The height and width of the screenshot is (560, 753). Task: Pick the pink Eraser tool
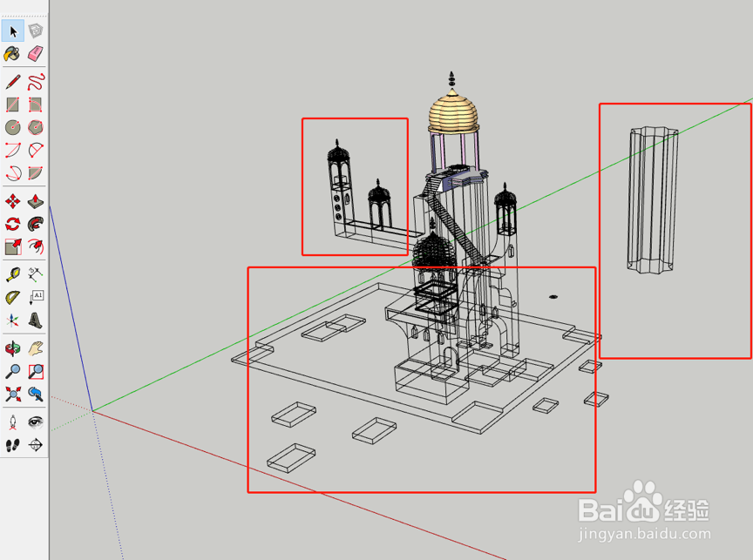pyautogui.click(x=36, y=54)
